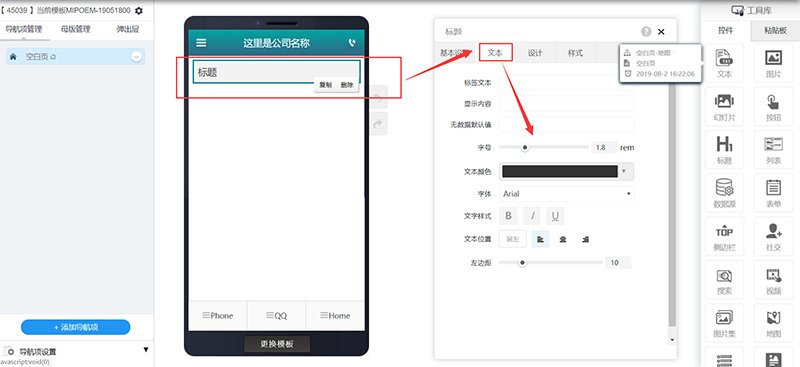800x367 pixels.
Task: Click the 字号 font size slider handle
Action: click(525, 148)
